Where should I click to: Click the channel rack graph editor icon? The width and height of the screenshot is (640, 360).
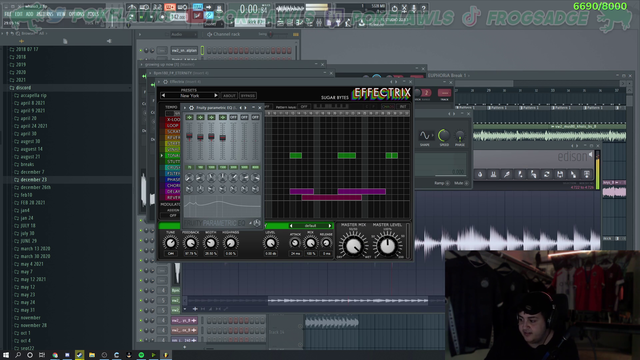[296, 34]
